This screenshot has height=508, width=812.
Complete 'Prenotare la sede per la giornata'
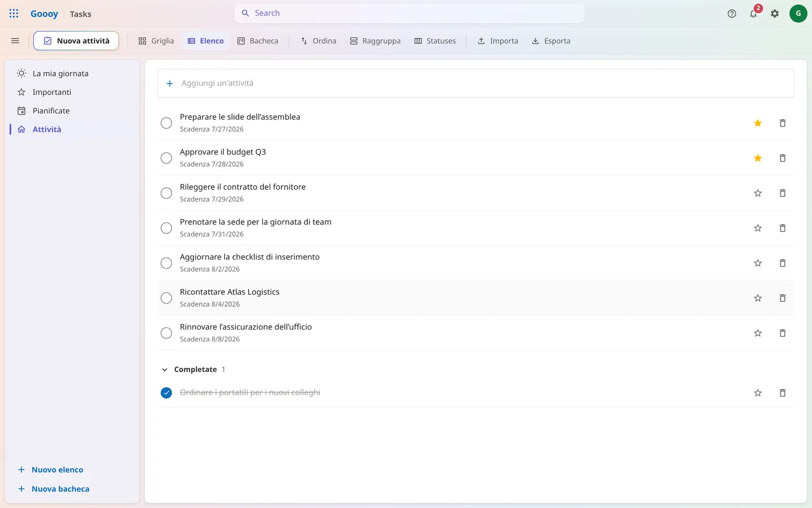pos(166,228)
